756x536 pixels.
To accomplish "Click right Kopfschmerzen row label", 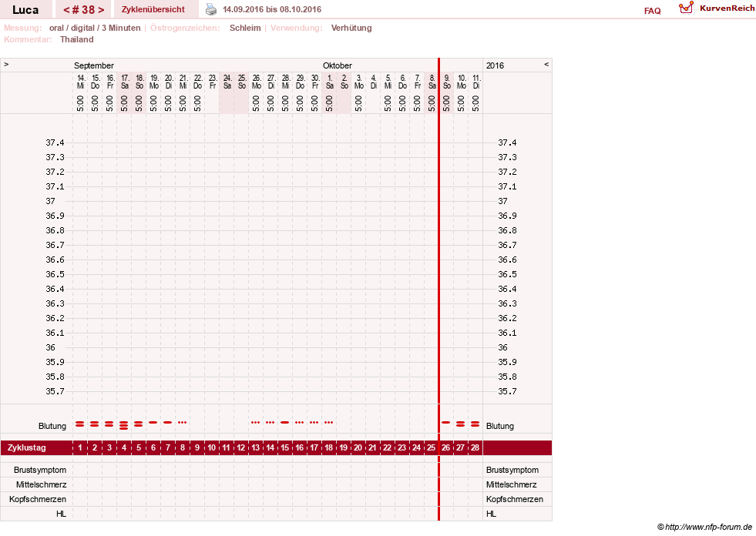I will pos(515,499).
